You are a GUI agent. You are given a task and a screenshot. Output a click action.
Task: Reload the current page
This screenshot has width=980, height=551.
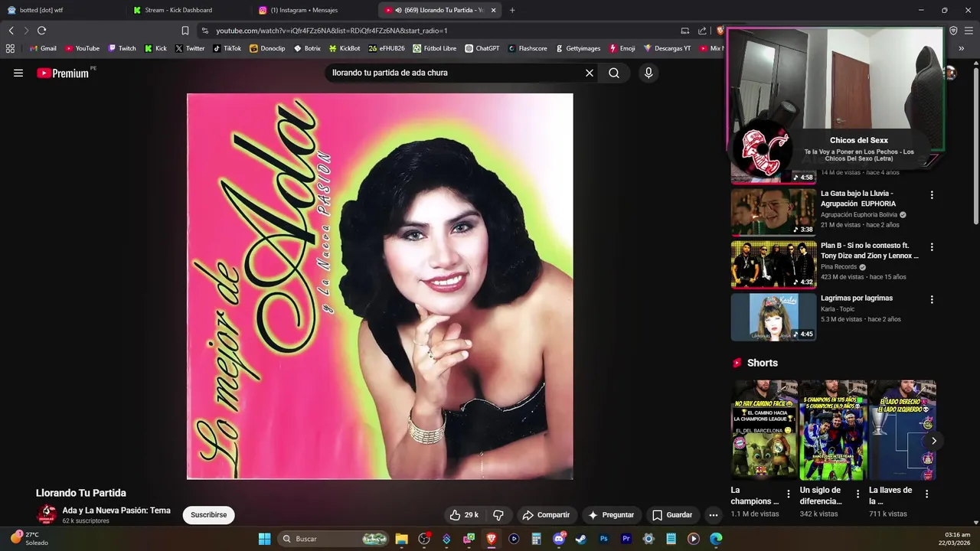41,31
